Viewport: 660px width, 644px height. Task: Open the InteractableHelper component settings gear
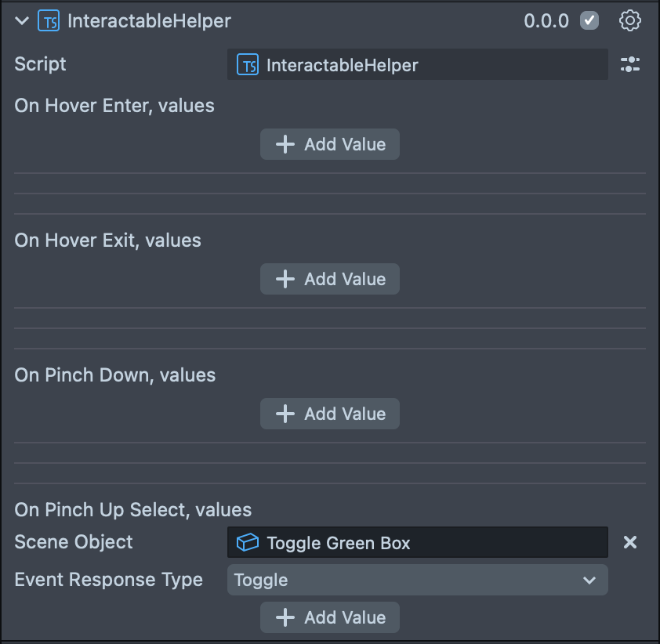[630, 21]
